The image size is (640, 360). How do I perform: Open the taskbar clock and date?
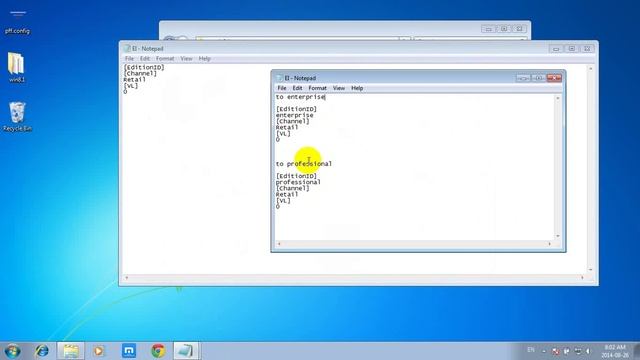[615, 351]
